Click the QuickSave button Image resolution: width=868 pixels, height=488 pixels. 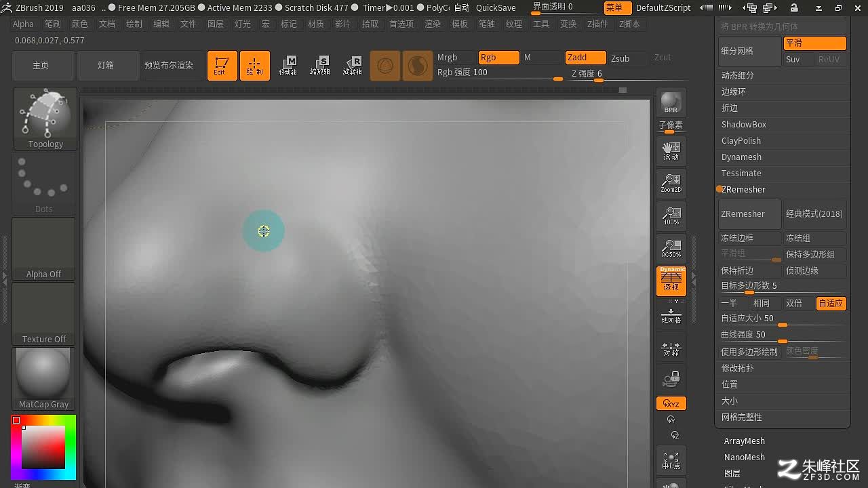(496, 8)
